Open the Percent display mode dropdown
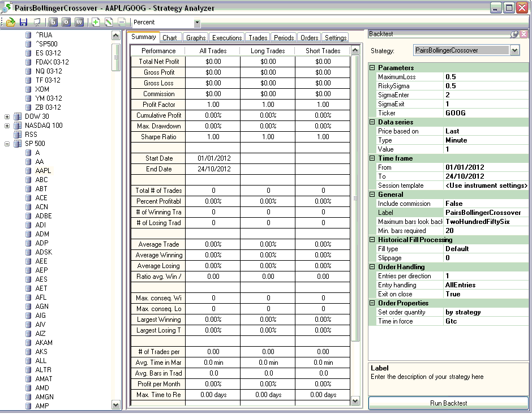This screenshot has height=414, width=532. pos(197,23)
